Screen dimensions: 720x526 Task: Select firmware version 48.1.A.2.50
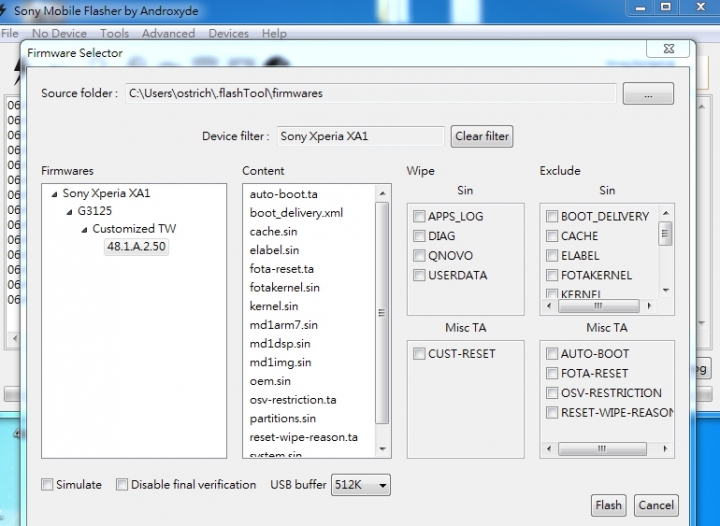136,246
